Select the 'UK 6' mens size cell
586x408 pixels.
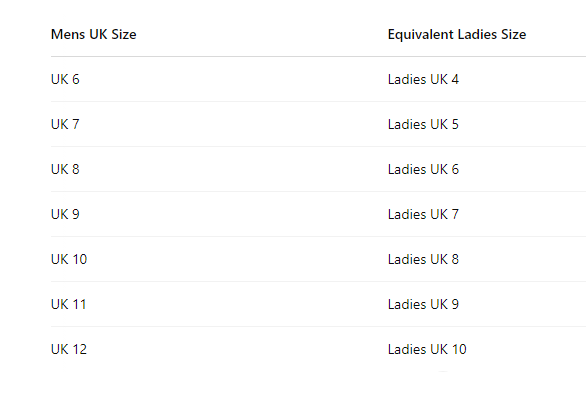pos(65,79)
